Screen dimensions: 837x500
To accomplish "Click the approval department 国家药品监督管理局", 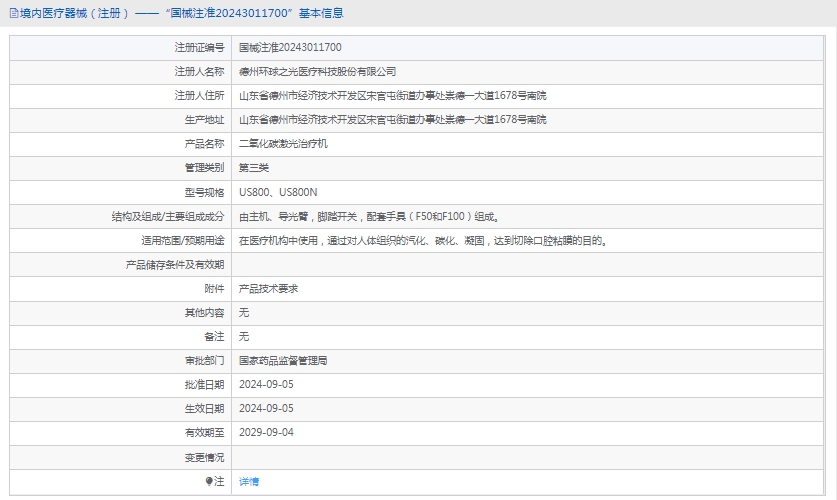I will pyautogui.click(x=283, y=360).
